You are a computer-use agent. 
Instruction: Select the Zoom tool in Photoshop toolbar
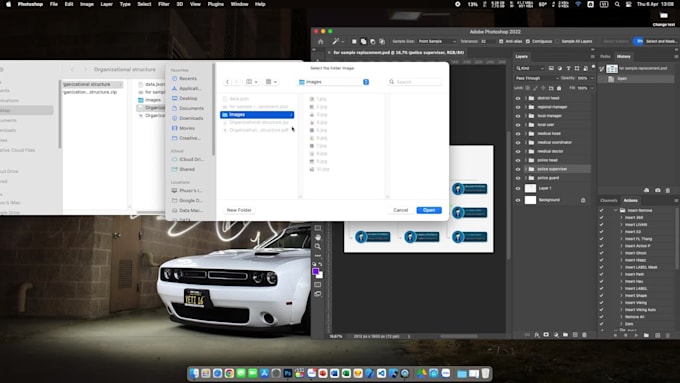[x=318, y=246]
